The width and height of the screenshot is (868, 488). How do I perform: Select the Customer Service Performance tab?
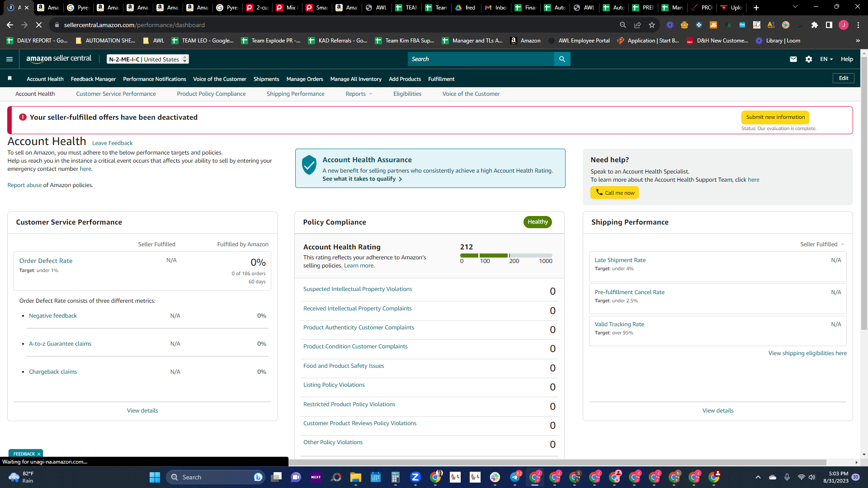coord(116,94)
